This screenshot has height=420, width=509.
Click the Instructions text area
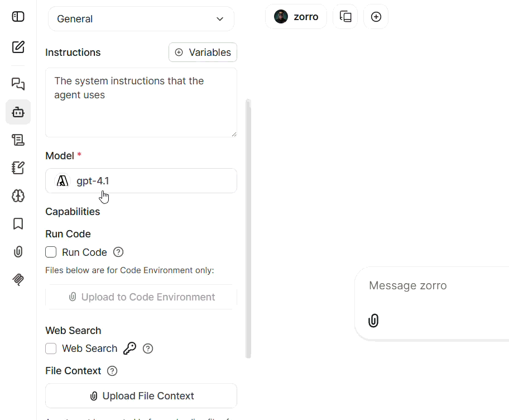[x=141, y=103]
